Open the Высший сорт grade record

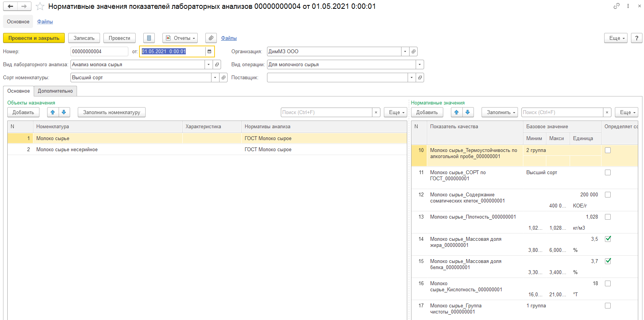(223, 77)
